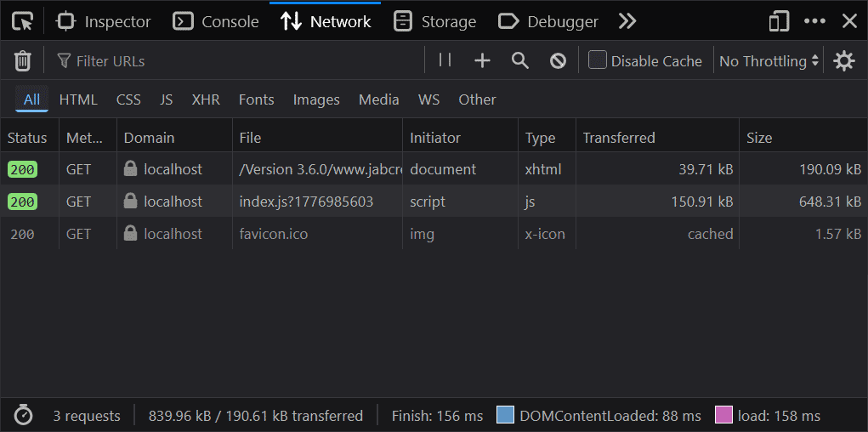Click the x-icon type cell
This screenshot has height=432, width=868.
click(x=547, y=234)
